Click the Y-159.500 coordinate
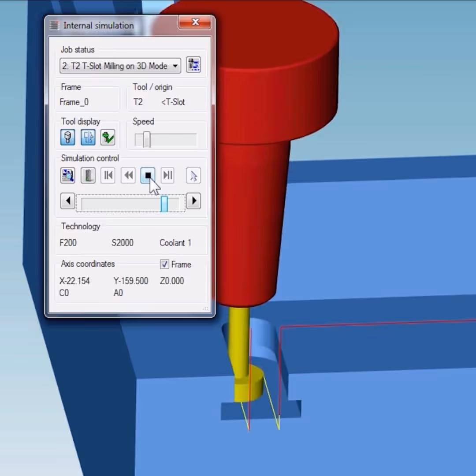This screenshot has height=476, width=476. click(131, 281)
